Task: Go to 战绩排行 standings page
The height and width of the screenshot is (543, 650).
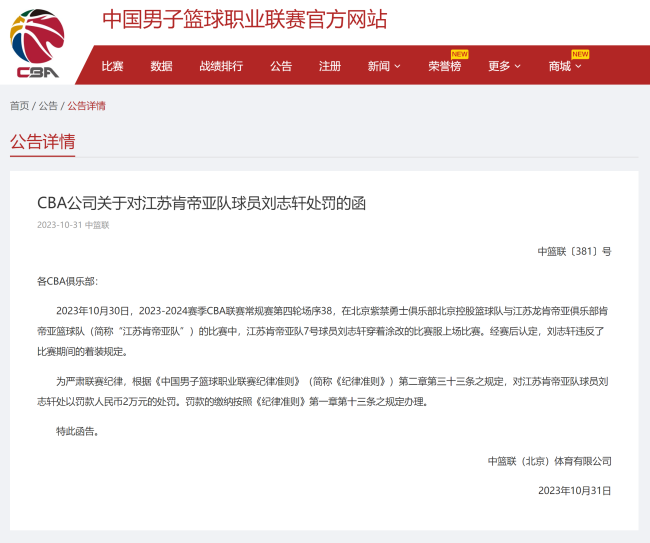Action: coord(220,66)
